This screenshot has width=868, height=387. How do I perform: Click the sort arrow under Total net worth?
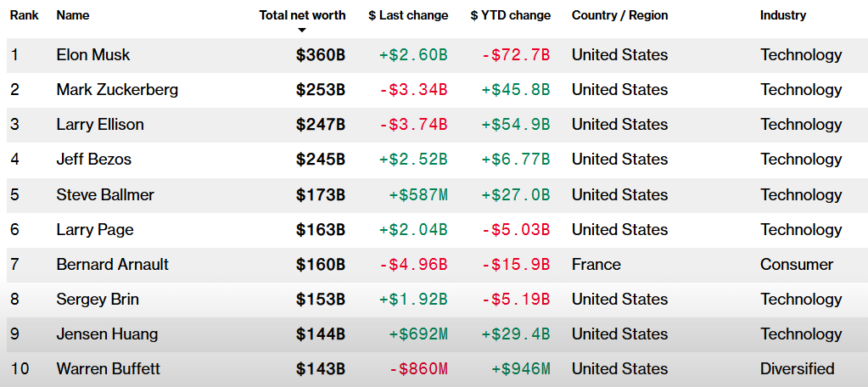[x=302, y=31]
